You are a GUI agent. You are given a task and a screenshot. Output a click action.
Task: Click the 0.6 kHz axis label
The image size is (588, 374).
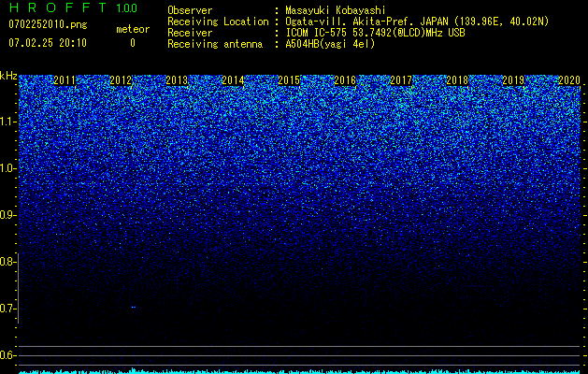(8, 355)
